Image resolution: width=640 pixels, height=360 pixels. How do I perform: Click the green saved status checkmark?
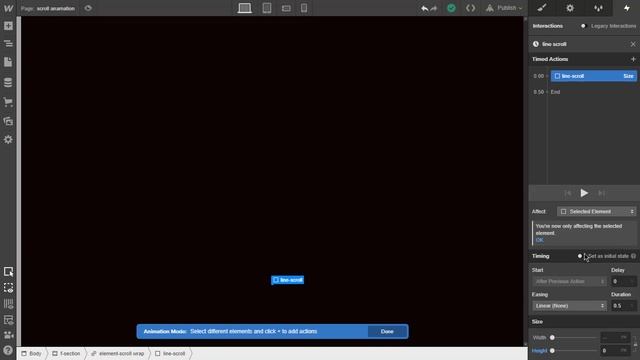pos(451,8)
